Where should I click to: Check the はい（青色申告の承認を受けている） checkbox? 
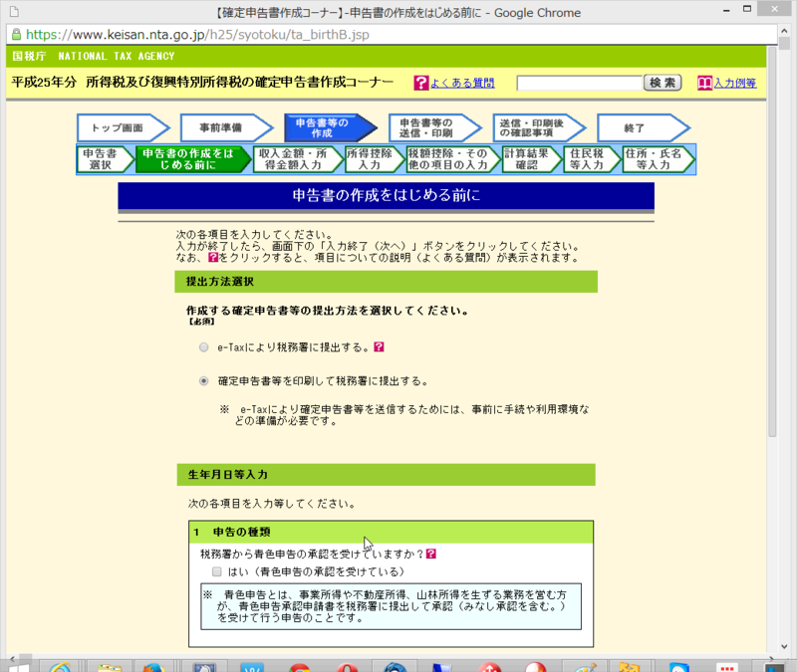tap(217, 571)
